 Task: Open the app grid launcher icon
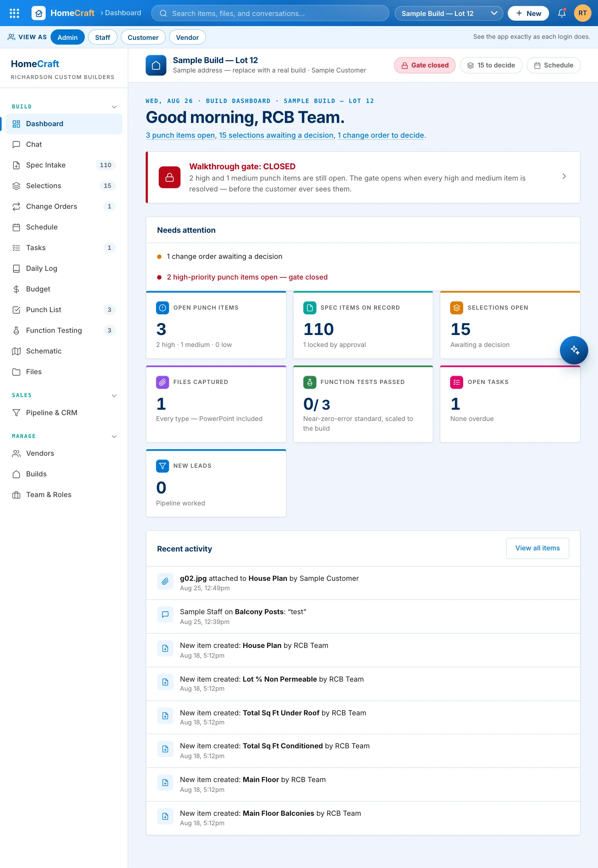coord(14,13)
